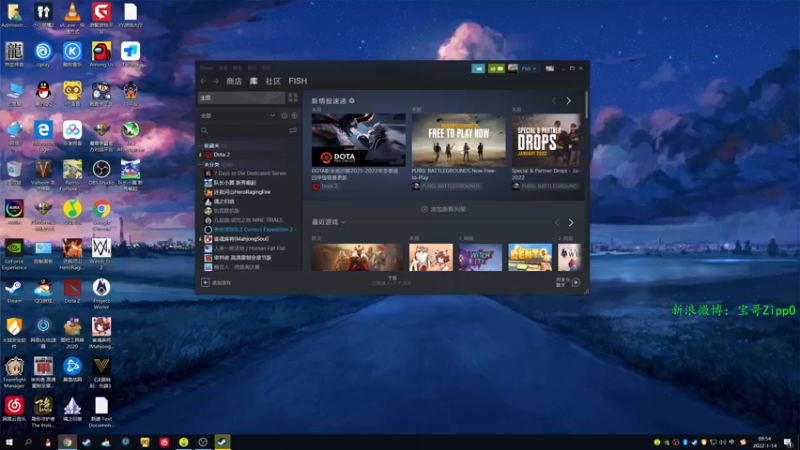This screenshot has height=450, width=800.
Task: Open Microsoft Edge desktop icon
Action: [x=43, y=135]
